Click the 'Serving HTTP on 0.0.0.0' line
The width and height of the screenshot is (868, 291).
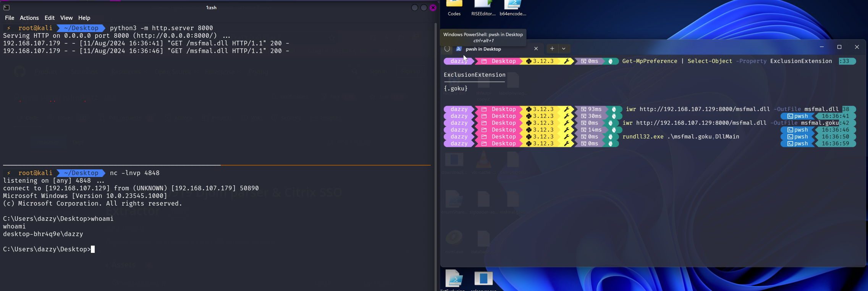point(117,35)
